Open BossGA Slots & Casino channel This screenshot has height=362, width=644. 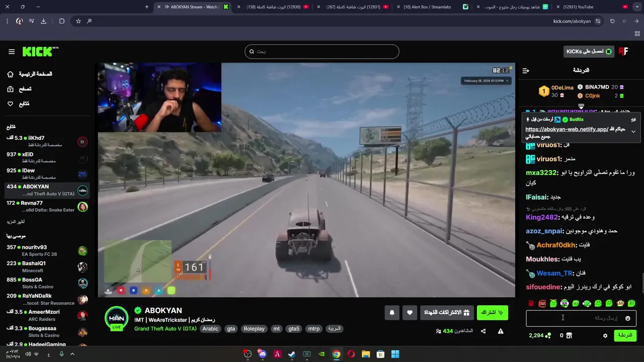pyautogui.click(x=47, y=283)
